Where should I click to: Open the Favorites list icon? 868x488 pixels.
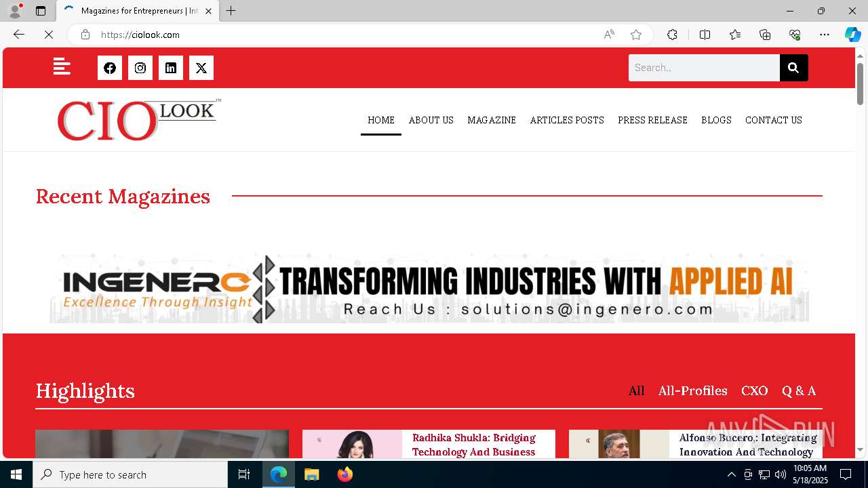point(735,35)
